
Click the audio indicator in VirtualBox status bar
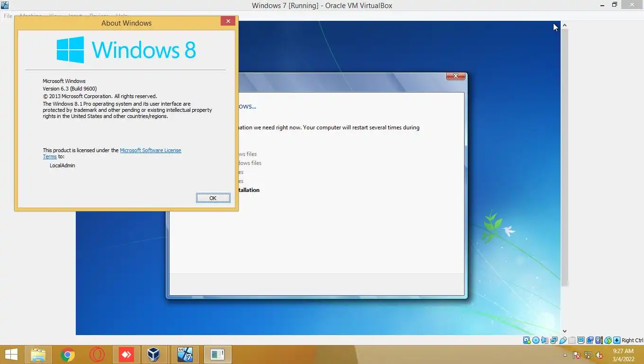(545, 340)
